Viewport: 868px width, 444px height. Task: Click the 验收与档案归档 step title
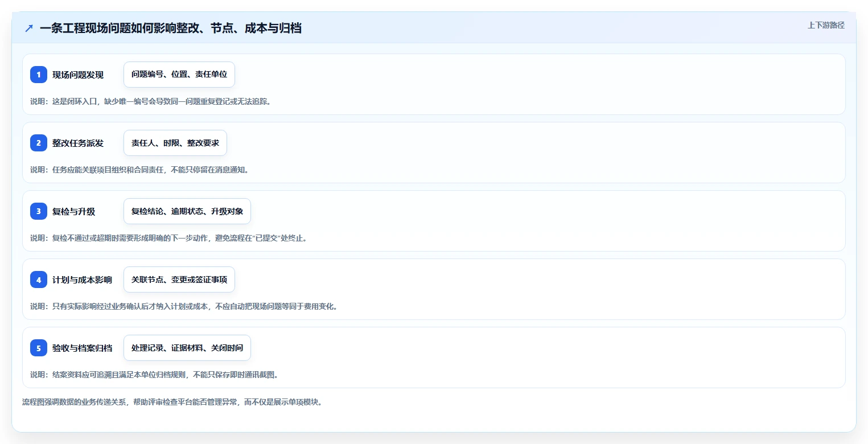point(82,348)
